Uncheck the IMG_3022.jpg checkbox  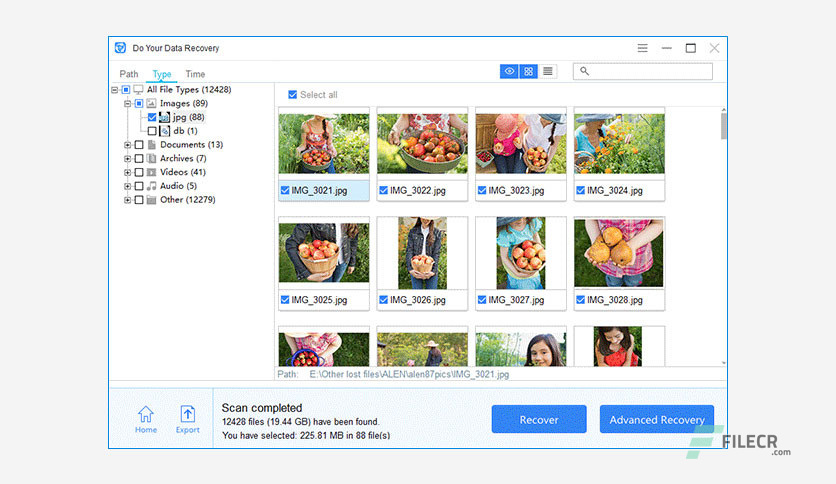[x=383, y=190]
